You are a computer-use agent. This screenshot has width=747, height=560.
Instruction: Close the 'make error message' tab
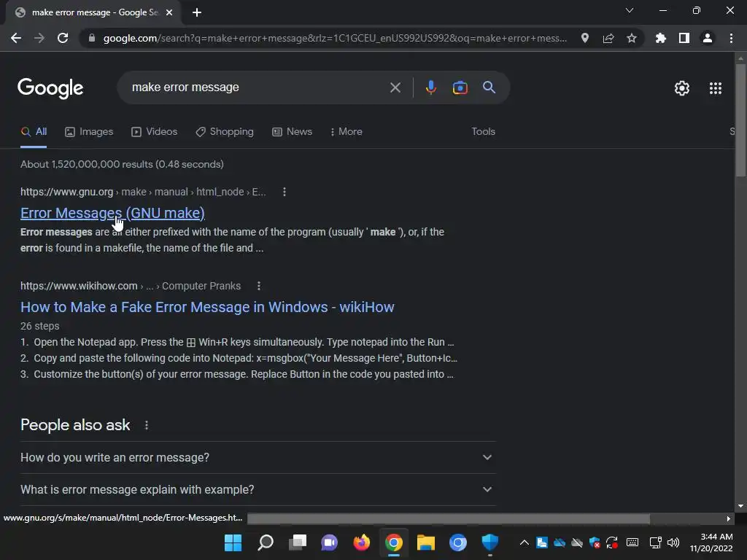pyautogui.click(x=169, y=12)
